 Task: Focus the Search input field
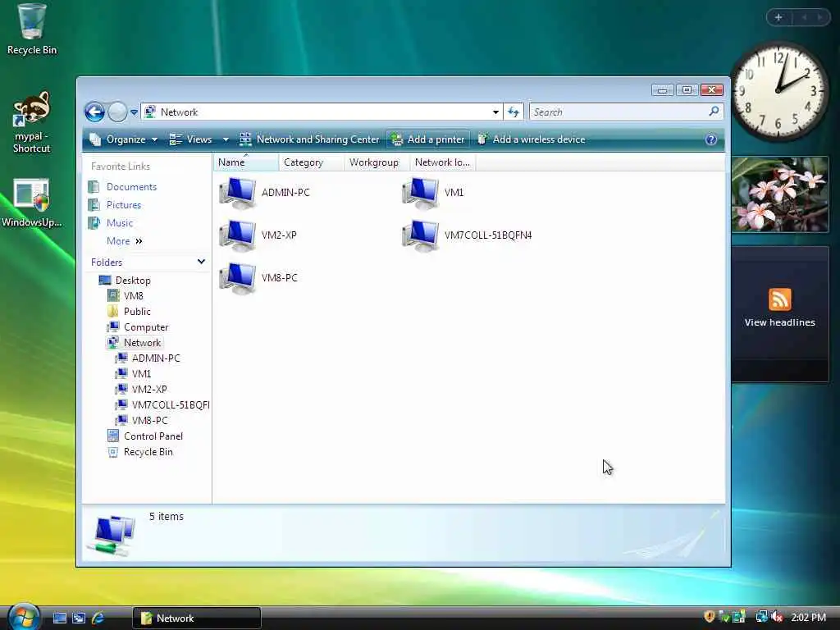(626, 112)
